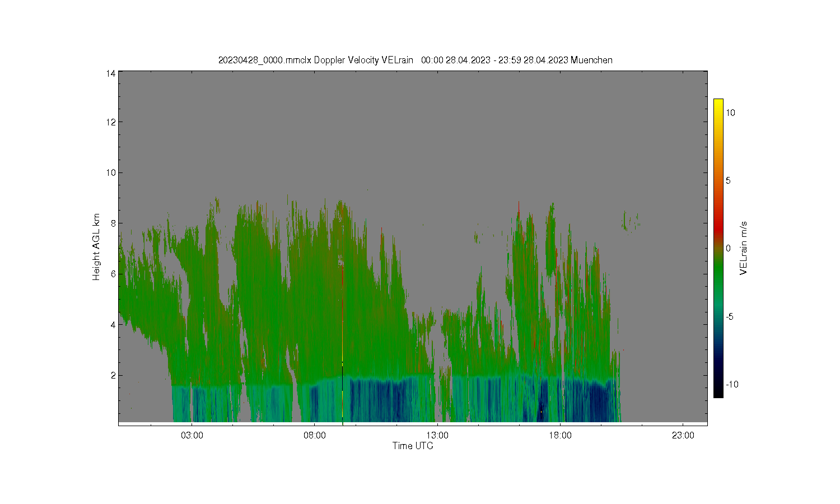Click the colorbar value 5 label

click(728, 180)
